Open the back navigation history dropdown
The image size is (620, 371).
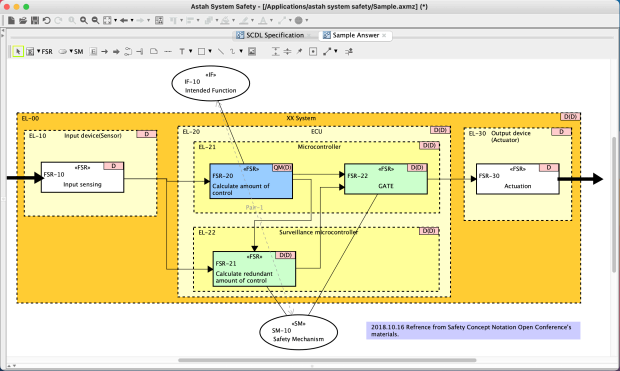[x=132, y=20]
